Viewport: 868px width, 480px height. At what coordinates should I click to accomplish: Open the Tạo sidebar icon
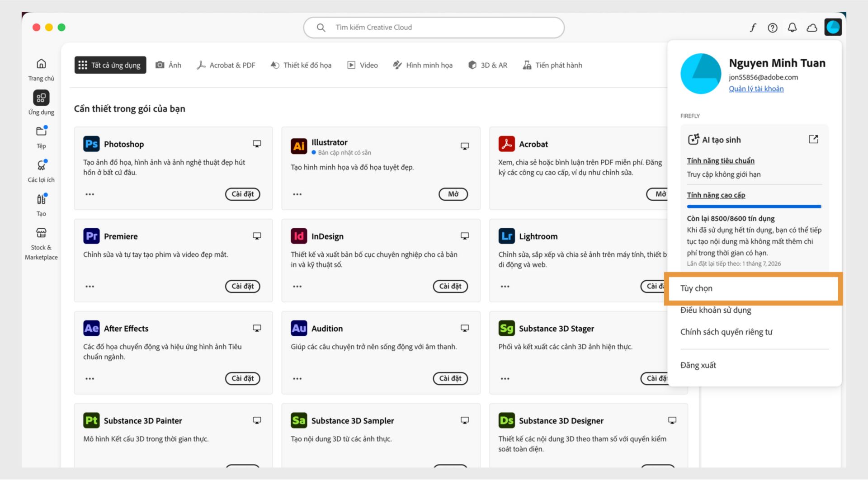(x=41, y=199)
